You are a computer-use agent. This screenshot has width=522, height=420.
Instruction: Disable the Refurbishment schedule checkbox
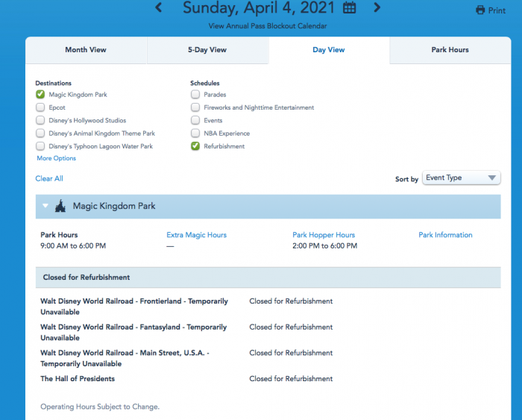(195, 146)
